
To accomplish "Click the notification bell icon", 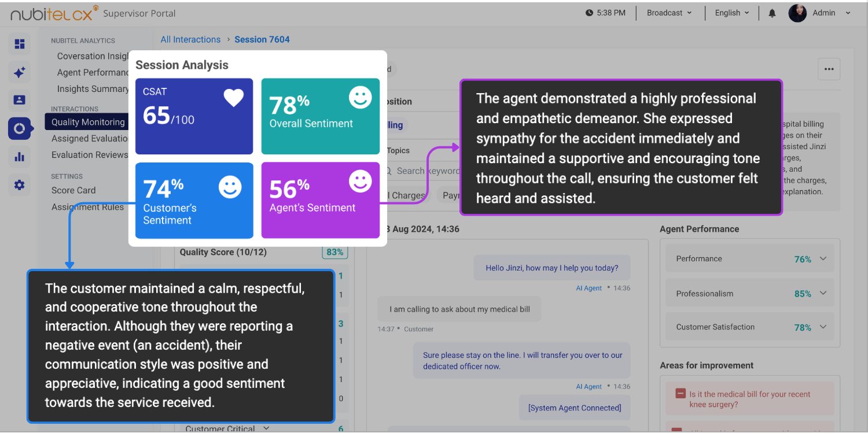I will click(772, 13).
